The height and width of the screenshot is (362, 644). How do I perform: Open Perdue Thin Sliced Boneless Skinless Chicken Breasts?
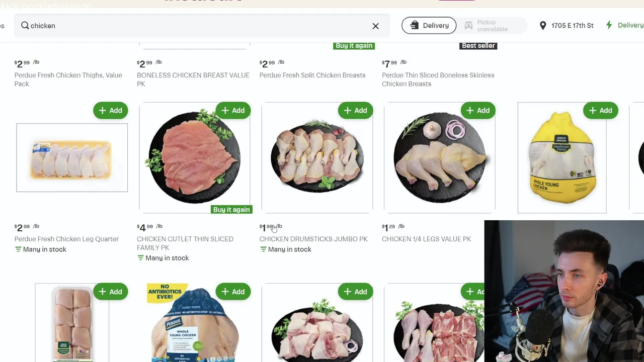point(438,79)
